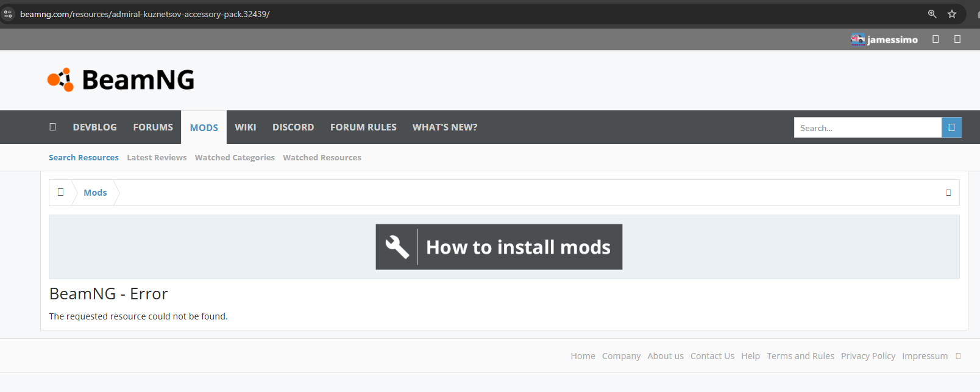
Task: Open Watched Categories link
Action: (235, 157)
